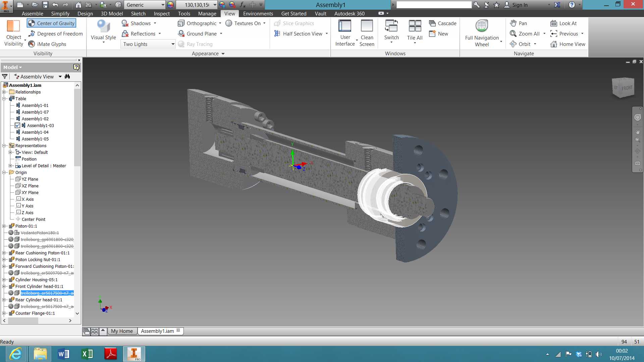This screenshot has height=362, width=644.
Task: Switch to the Sketch ribbon tab
Action: click(x=138, y=13)
